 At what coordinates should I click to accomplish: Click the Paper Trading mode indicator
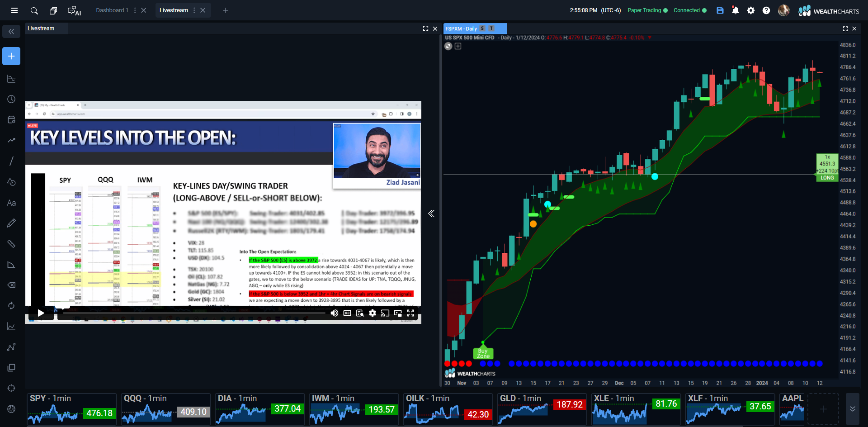coord(647,10)
